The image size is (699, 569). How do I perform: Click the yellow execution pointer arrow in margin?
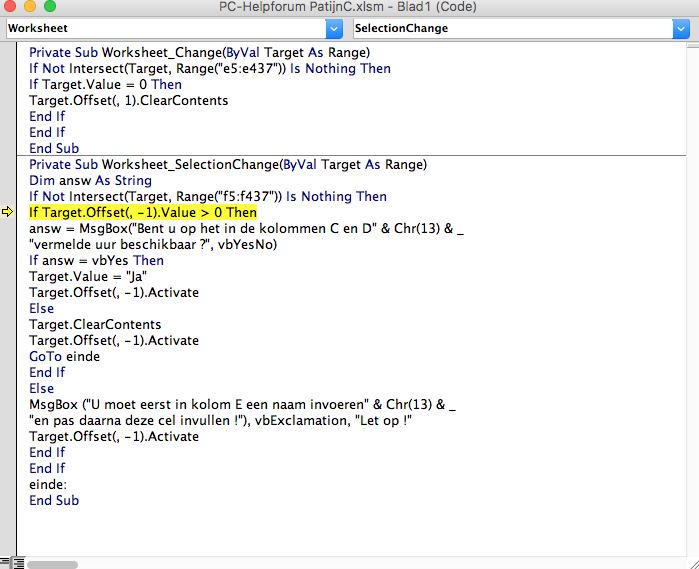point(7,212)
